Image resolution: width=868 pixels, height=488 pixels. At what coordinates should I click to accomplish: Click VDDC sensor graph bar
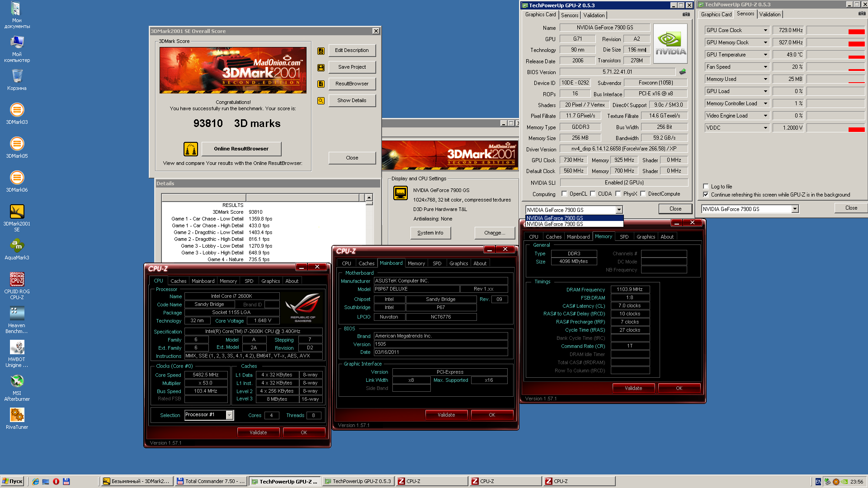tap(836, 128)
